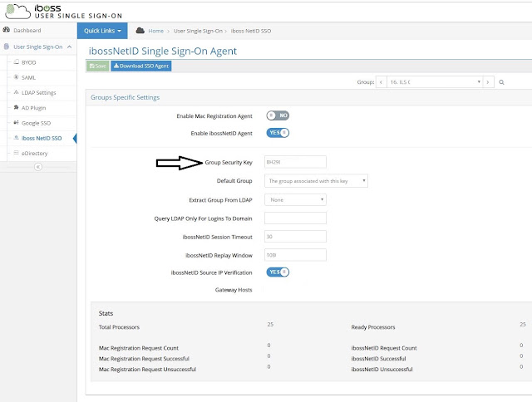
Task: Click the iboss NetID SSO breadcrumb
Action: pyautogui.click(x=251, y=31)
